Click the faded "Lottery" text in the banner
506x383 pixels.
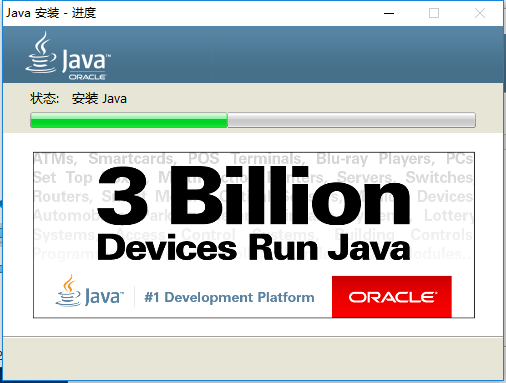(x=448, y=216)
